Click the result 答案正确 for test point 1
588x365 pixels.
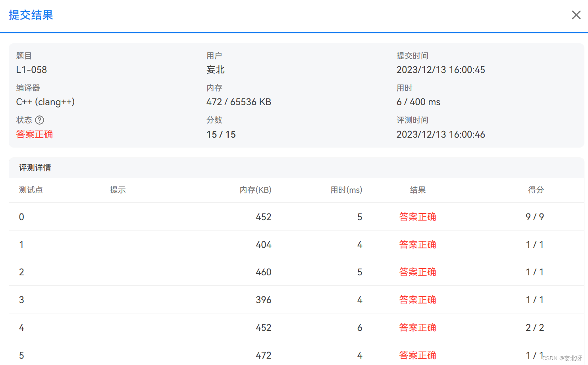418,245
